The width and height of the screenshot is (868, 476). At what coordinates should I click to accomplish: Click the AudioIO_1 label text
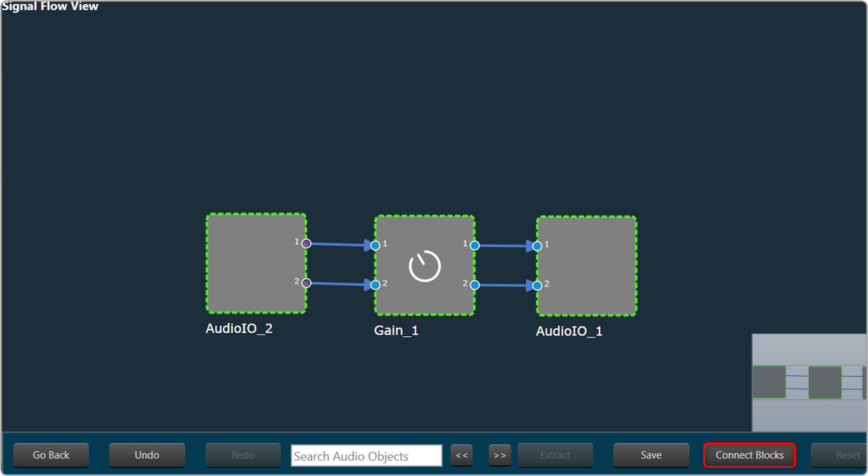[x=569, y=331]
